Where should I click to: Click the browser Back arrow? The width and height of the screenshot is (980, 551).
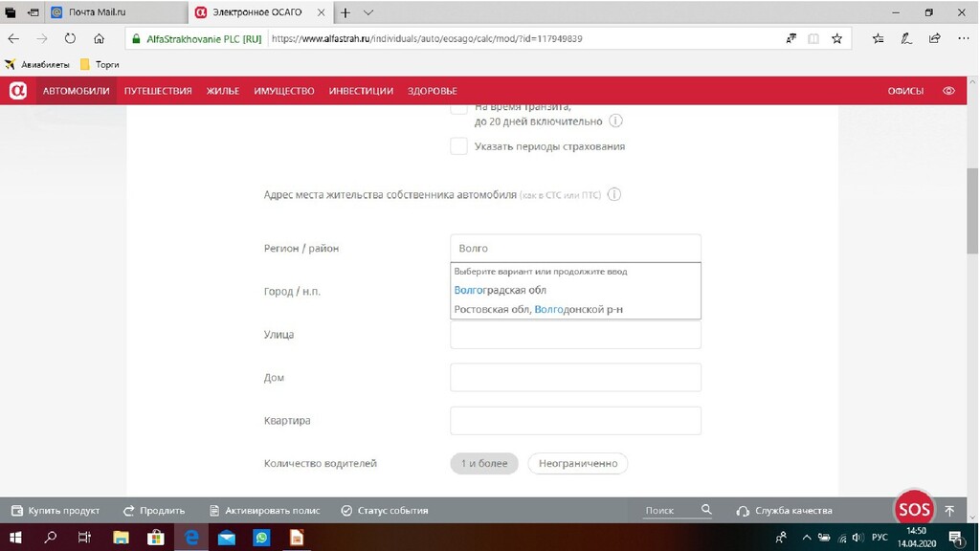(x=13, y=38)
